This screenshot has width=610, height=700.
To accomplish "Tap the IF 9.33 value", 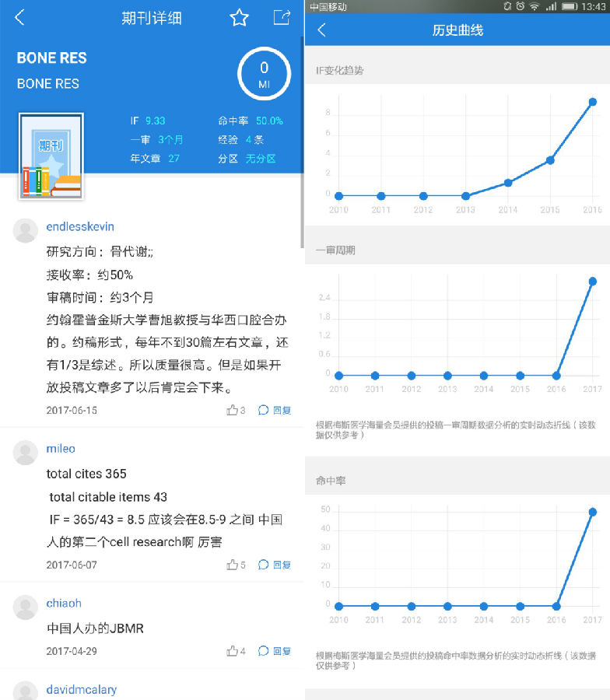I will [x=155, y=121].
